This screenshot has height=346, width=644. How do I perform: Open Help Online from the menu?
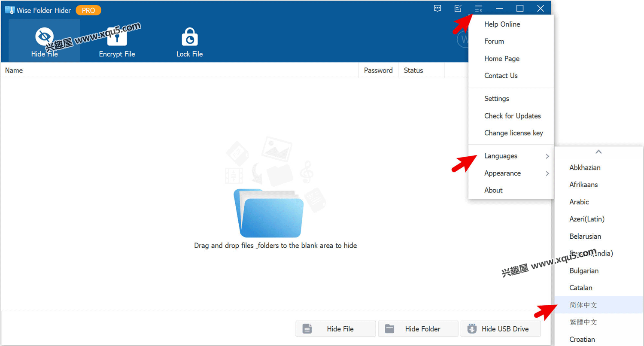point(511,24)
